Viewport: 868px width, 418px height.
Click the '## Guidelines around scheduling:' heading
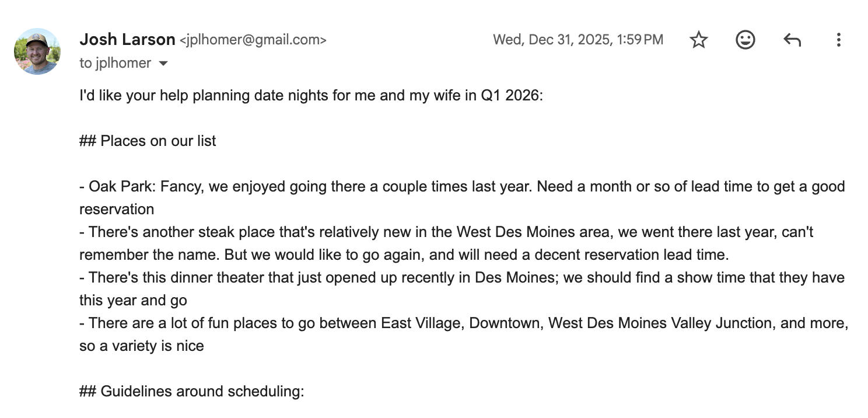(x=192, y=391)
